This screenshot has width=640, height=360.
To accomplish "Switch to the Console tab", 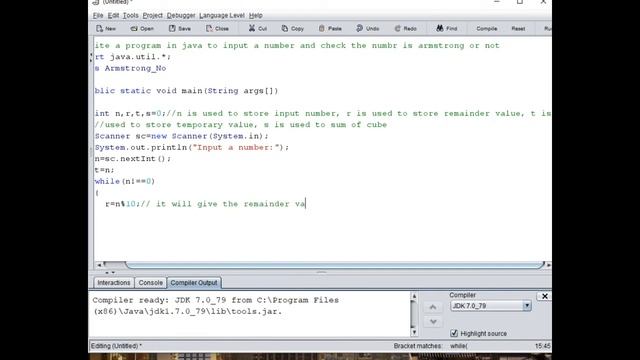I will tap(150, 283).
